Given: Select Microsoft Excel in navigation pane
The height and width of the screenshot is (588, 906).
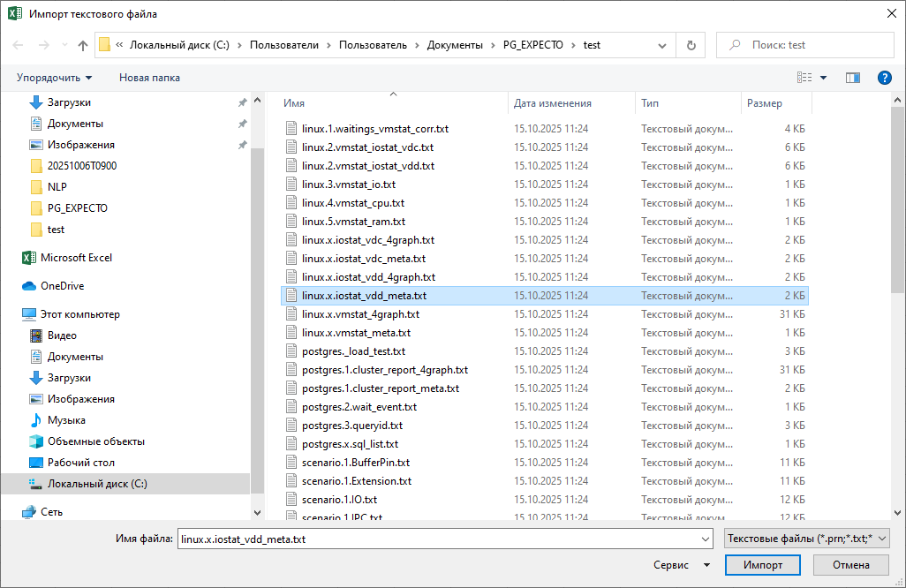Looking at the screenshot, I should [76, 258].
